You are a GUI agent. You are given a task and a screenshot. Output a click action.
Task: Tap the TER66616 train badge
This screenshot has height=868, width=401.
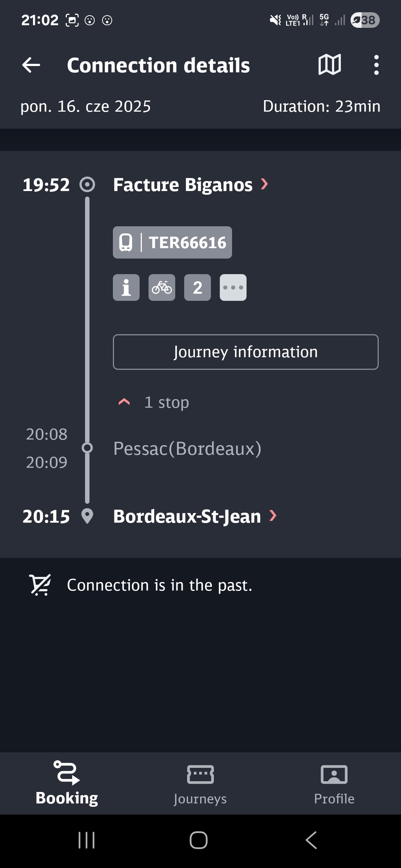coord(172,243)
